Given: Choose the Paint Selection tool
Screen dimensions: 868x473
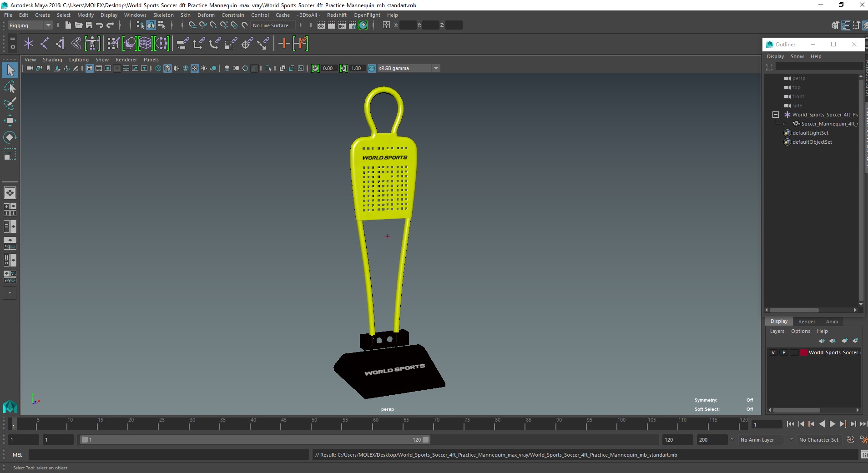Looking at the screenshot, I should pyautogui.click(x=10, y=104).
